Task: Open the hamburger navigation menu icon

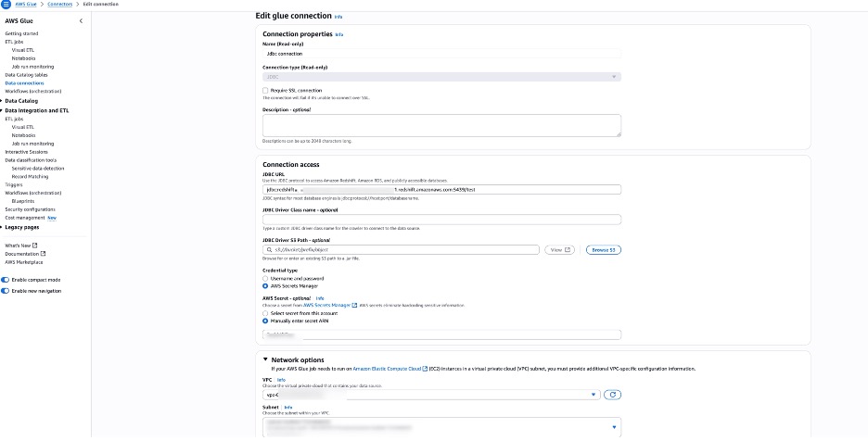Action: [6, 5]
